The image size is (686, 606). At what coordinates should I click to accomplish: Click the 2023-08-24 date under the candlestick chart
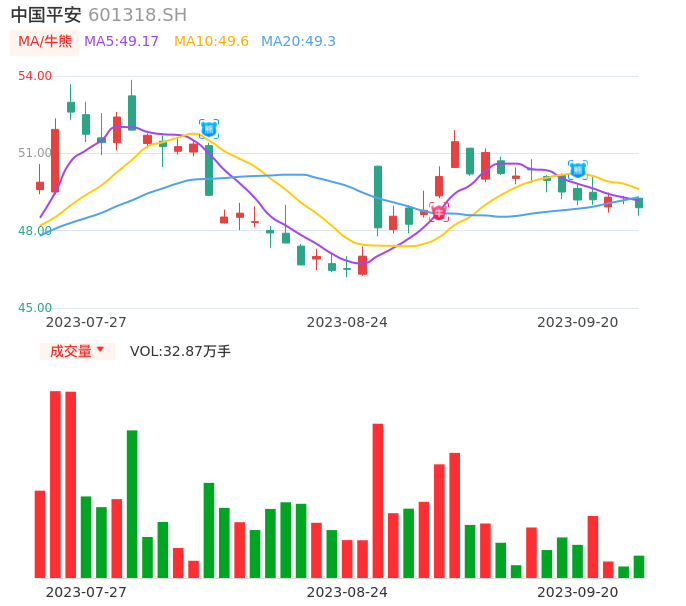(x=347, y=322)
